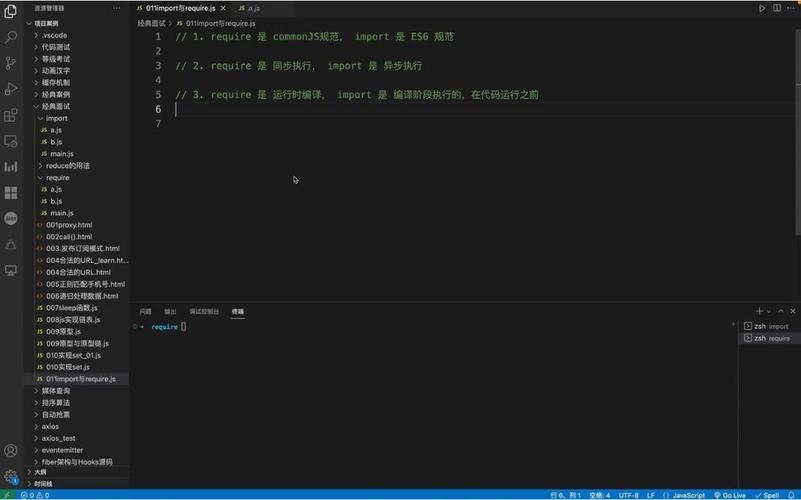Select the 011import与require.js editor tab
Image resolution: width=801 pixels, height=500 pixels.
(181, 8)
